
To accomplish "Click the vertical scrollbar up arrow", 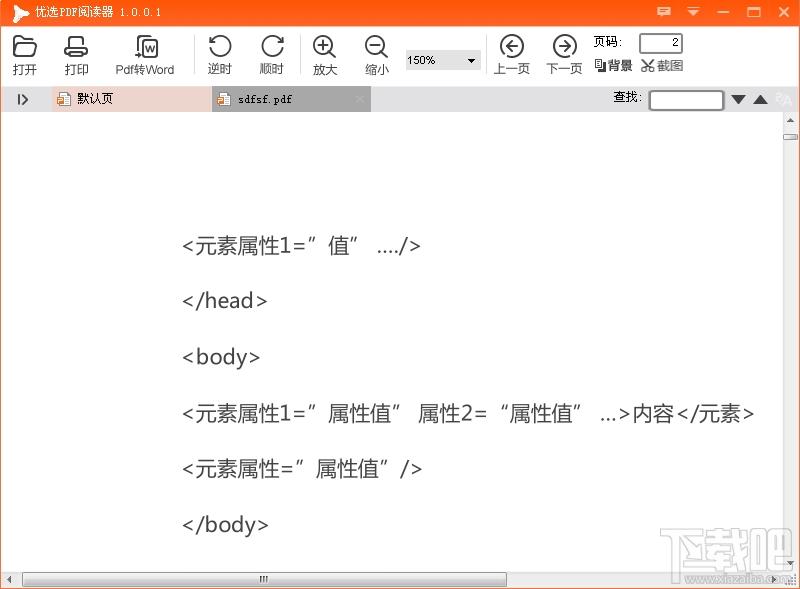I will pyautogui.click(x=790, y=120).
